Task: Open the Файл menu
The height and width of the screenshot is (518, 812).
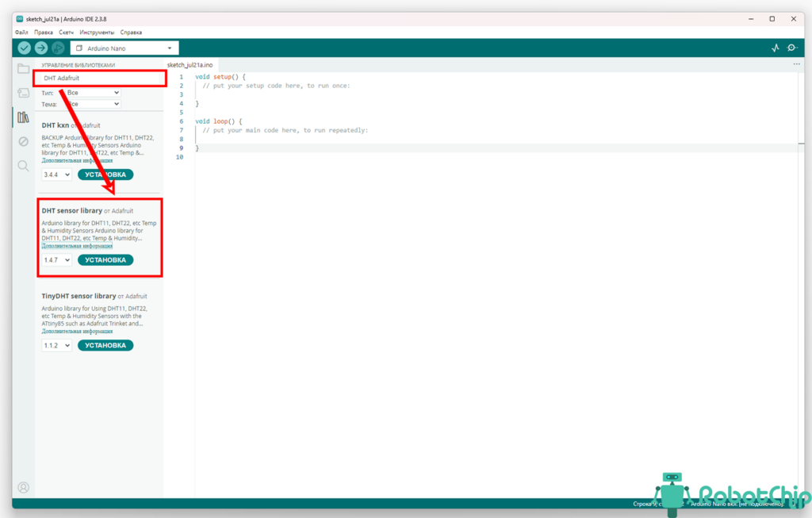Action: click(x=21, y=32)
